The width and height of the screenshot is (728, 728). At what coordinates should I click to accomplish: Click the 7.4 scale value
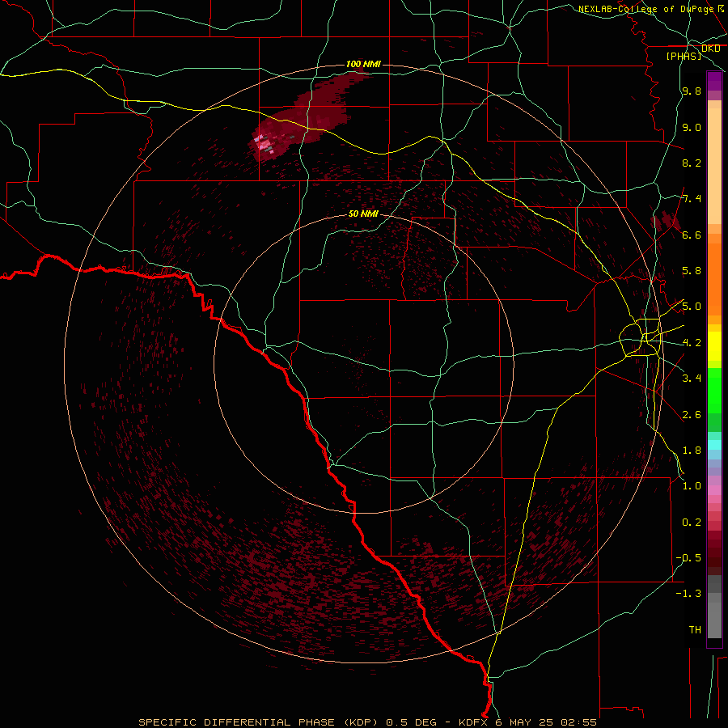click(x=692, y=199)
